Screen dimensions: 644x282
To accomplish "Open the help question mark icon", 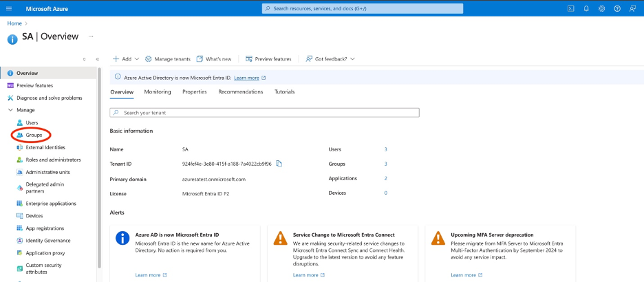I will 617,9.
